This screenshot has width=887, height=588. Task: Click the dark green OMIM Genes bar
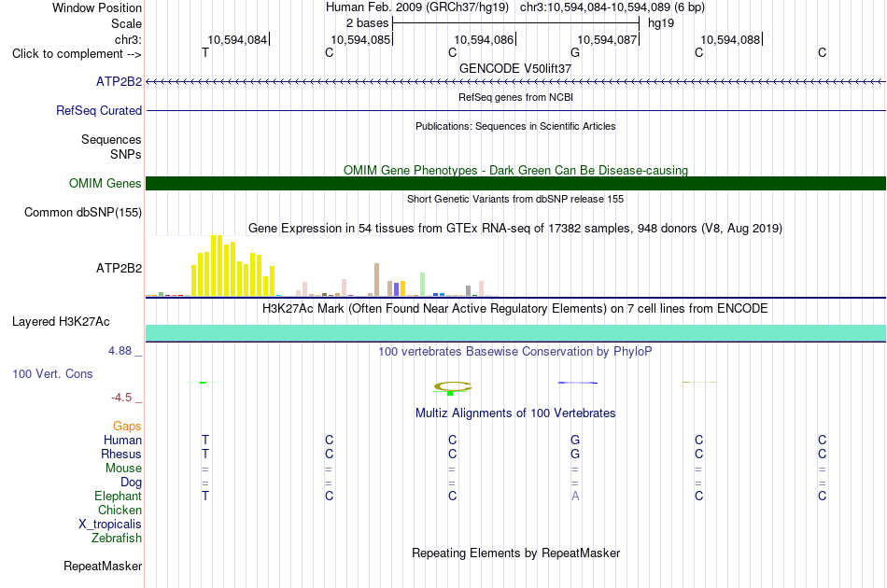click(x=516, y=183)
